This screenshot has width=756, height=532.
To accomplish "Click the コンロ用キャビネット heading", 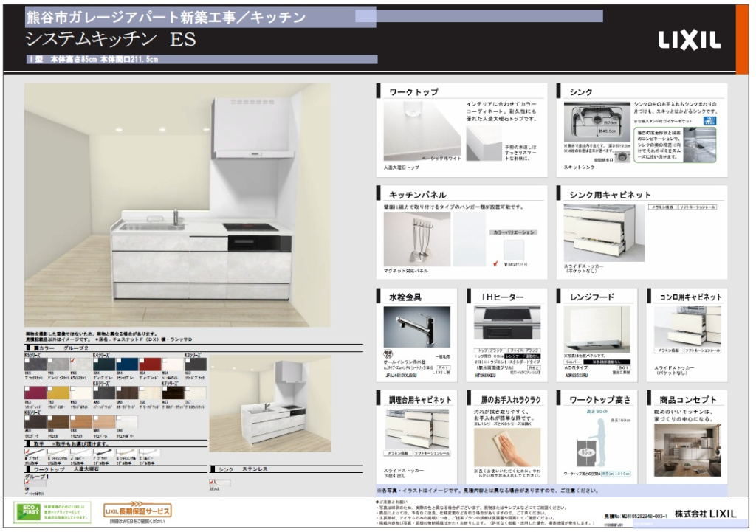I will point(690,297).
